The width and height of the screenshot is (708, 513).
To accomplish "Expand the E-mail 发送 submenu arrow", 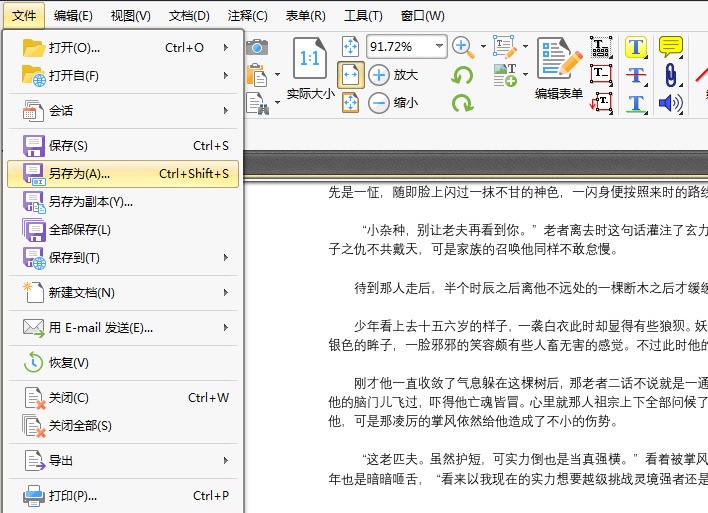I will [226, 328].
